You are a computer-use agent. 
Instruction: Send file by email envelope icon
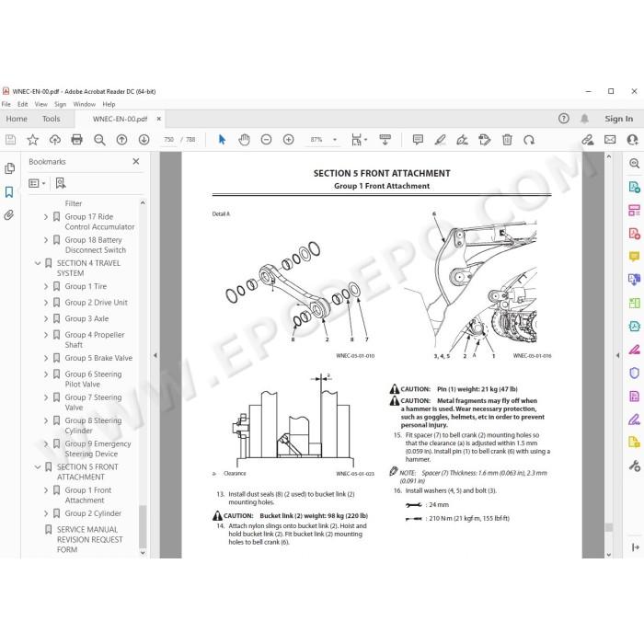(610, 140)
